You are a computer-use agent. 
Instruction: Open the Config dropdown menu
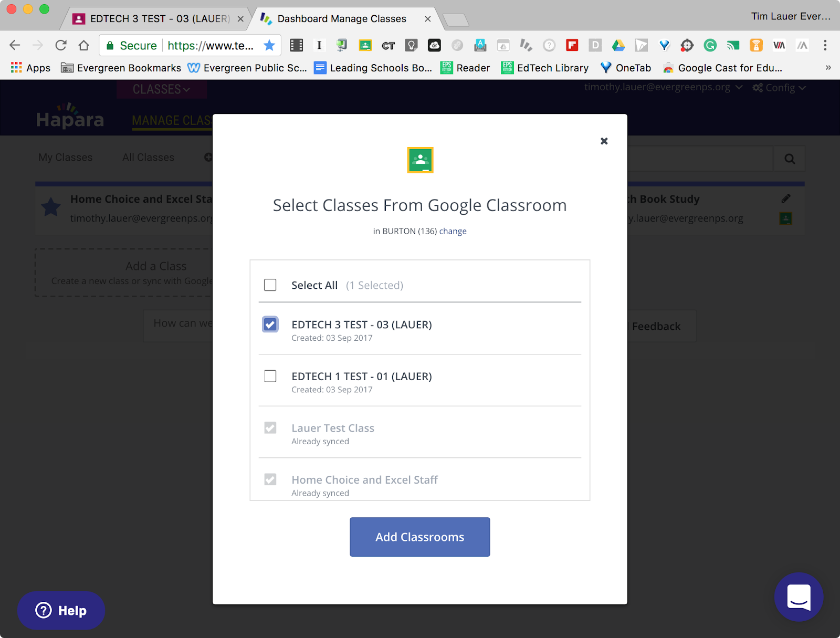click(x=779, y=88)
